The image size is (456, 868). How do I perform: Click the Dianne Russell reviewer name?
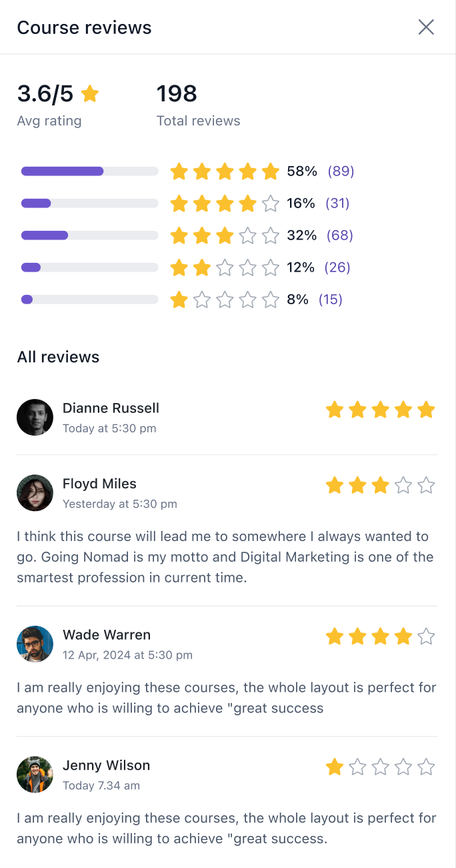click(111, 408)
